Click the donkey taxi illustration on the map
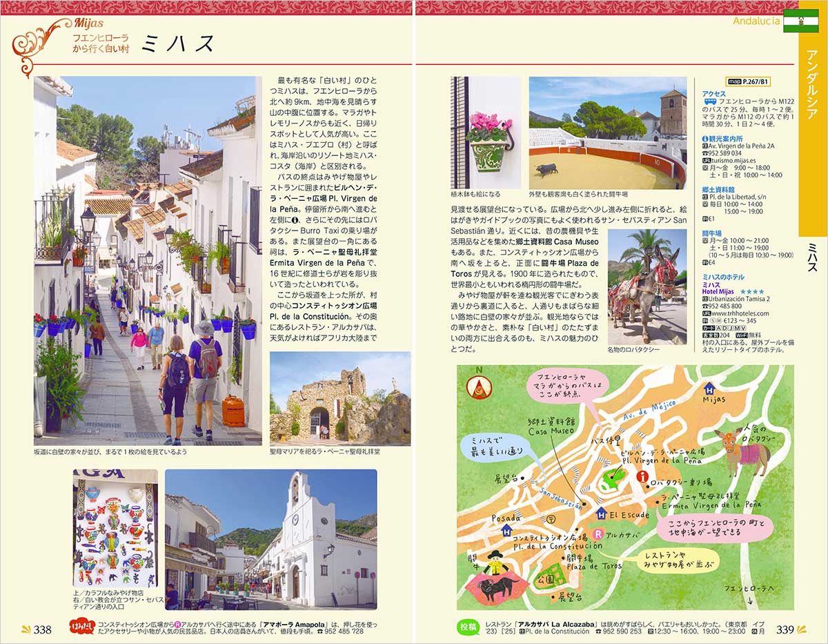 (743, 451)
